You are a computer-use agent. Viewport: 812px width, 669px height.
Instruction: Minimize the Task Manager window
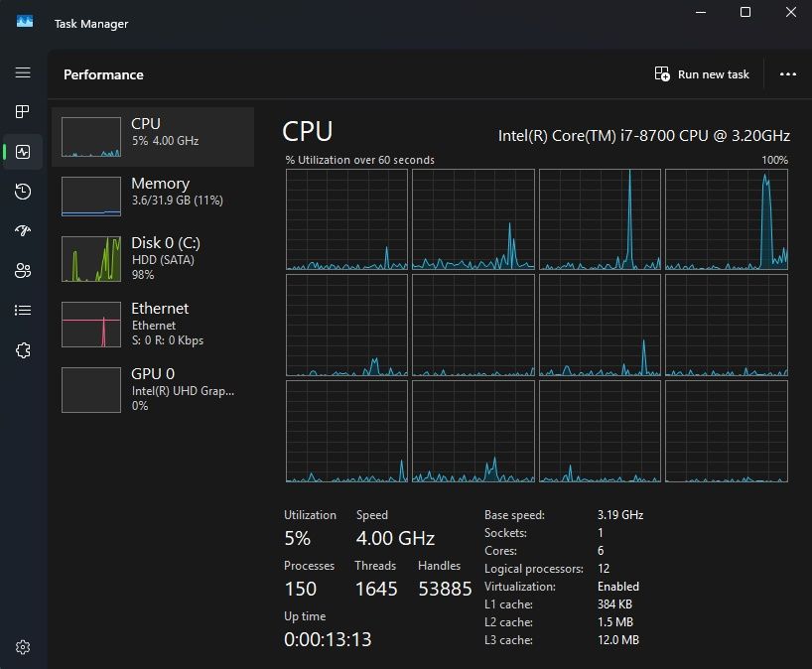pos(701,12)
